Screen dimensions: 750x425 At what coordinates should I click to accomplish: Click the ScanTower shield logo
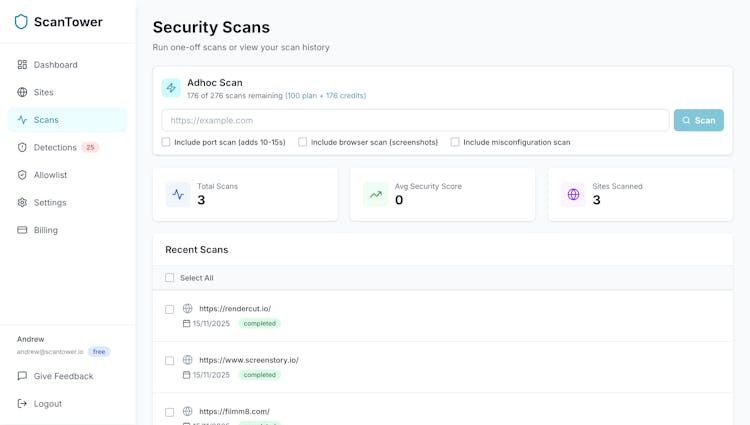pyautogui.click(x=21, y=21)
